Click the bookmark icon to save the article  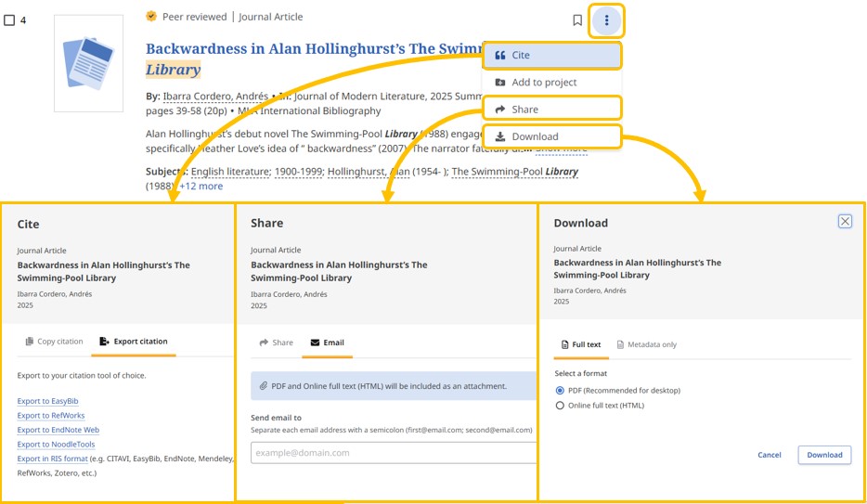coord(577,20)
